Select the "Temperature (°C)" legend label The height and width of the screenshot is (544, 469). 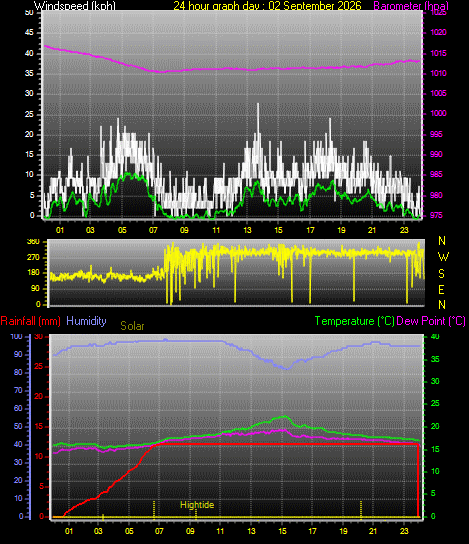pyautogui.click(x=355, y=321)
